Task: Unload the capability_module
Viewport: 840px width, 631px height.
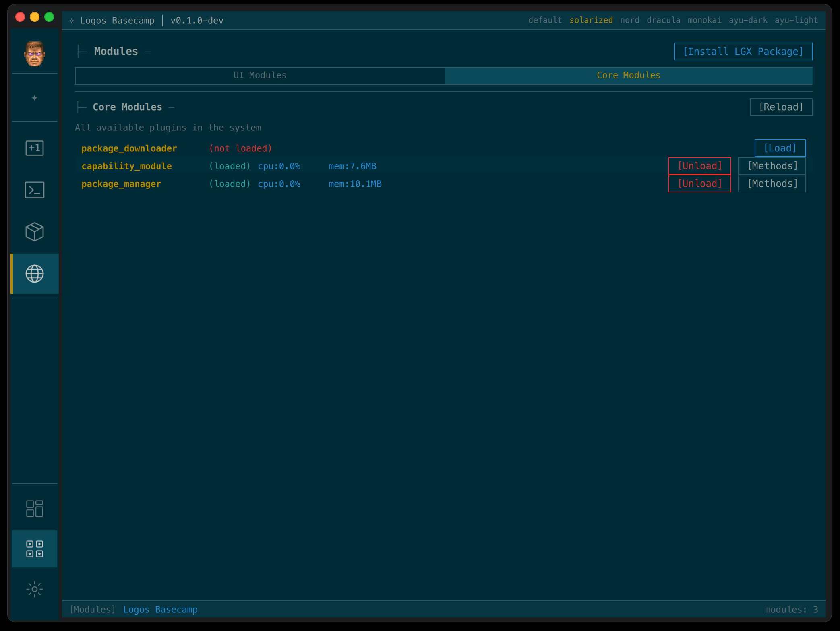Action: pos(699,166)
